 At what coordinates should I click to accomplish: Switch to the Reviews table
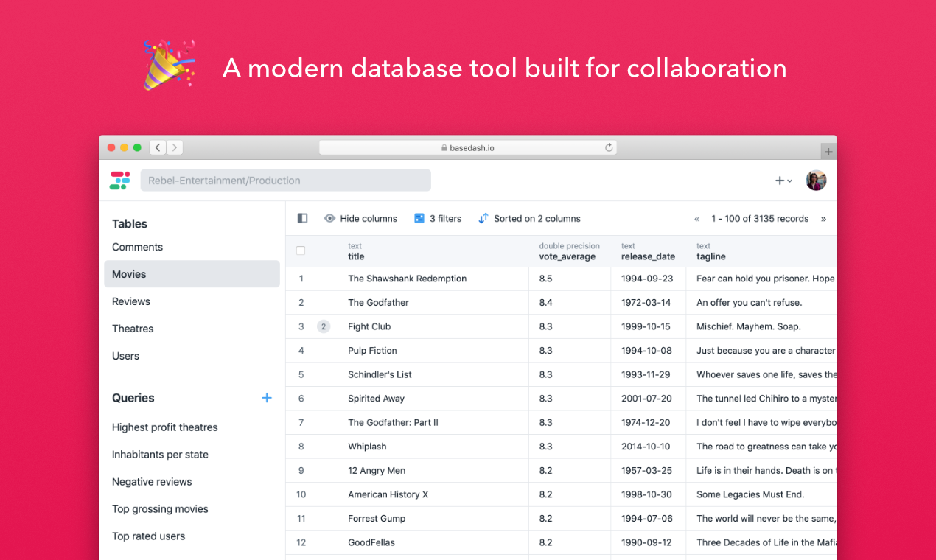130,301
